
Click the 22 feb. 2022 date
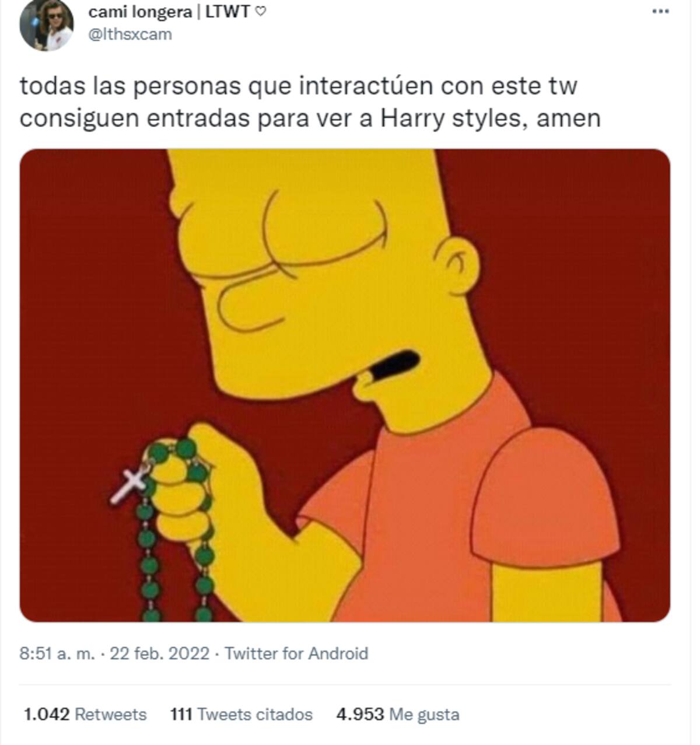pyautogui.click(x=159, y=653)
